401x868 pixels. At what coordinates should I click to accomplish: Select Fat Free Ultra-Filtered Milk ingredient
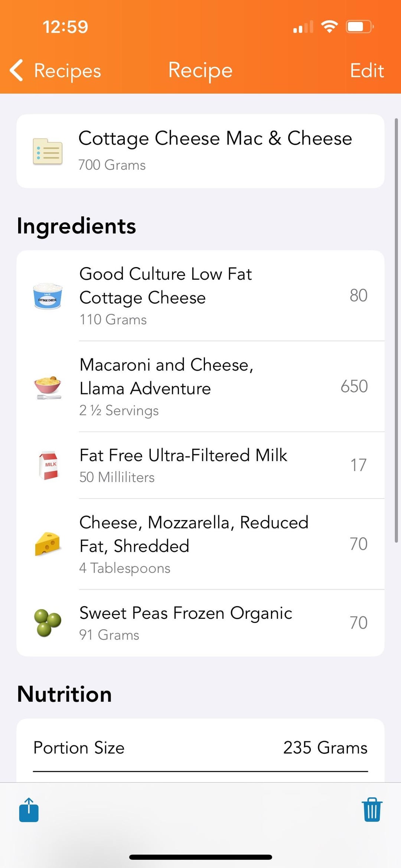click(x=183, y=456)
